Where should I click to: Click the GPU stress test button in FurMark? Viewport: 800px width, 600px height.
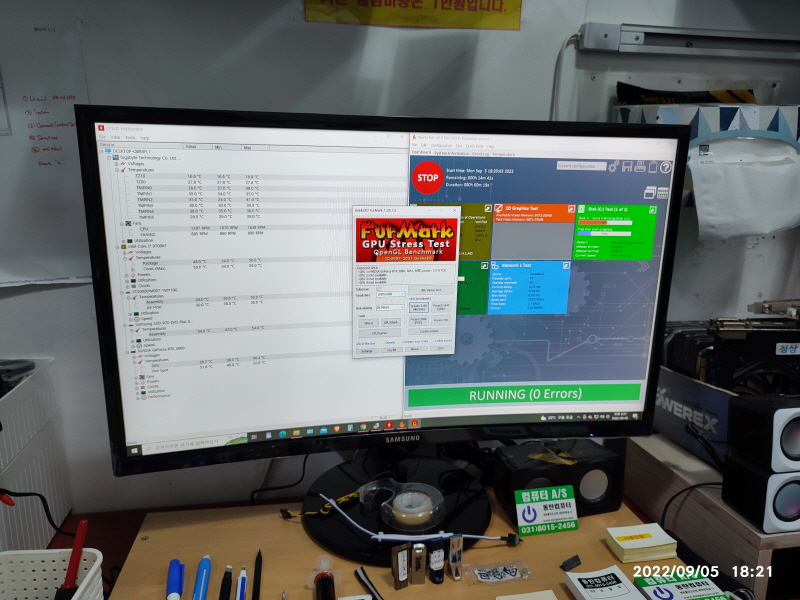431,290
